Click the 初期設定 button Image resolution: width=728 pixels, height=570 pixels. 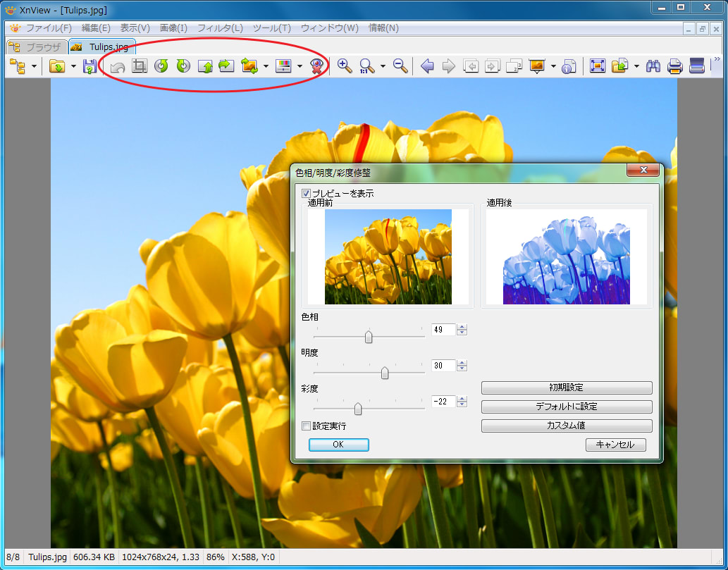point(566,388)
